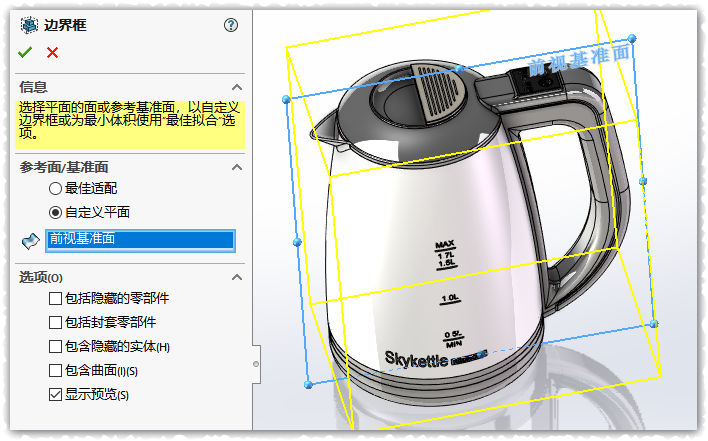Uncheck 显示预览 checkbox
708x441 pixels.
tap(55, 395)
